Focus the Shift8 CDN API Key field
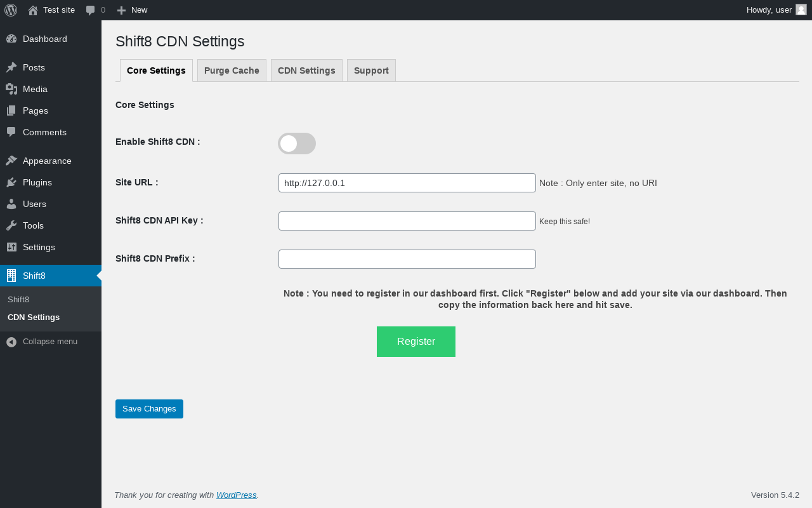812x508 pixels. pos(407,221)
